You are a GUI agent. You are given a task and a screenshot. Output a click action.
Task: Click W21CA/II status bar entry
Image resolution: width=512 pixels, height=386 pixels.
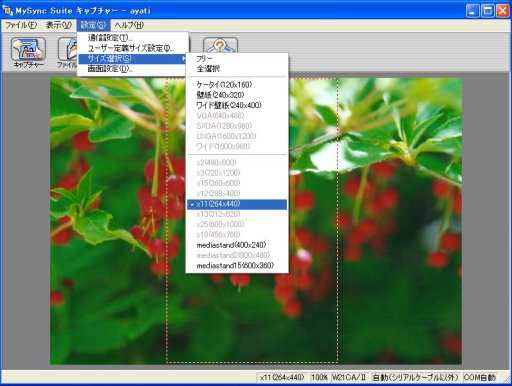pos(349,377)
